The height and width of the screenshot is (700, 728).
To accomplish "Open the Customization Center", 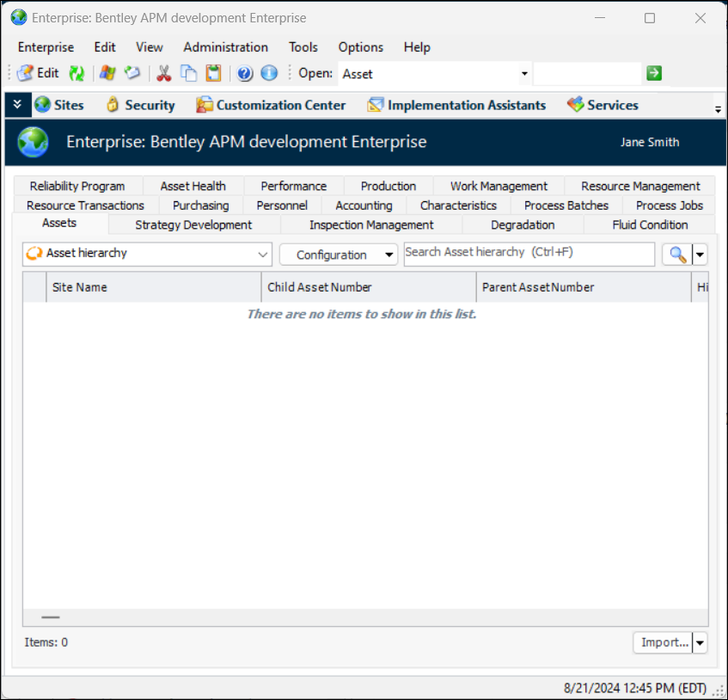I will 271,105.
